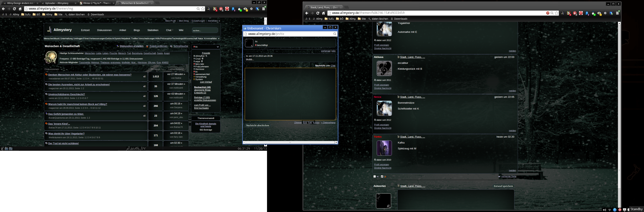Open the Site bookmark folder in right window

pos(362,19)
